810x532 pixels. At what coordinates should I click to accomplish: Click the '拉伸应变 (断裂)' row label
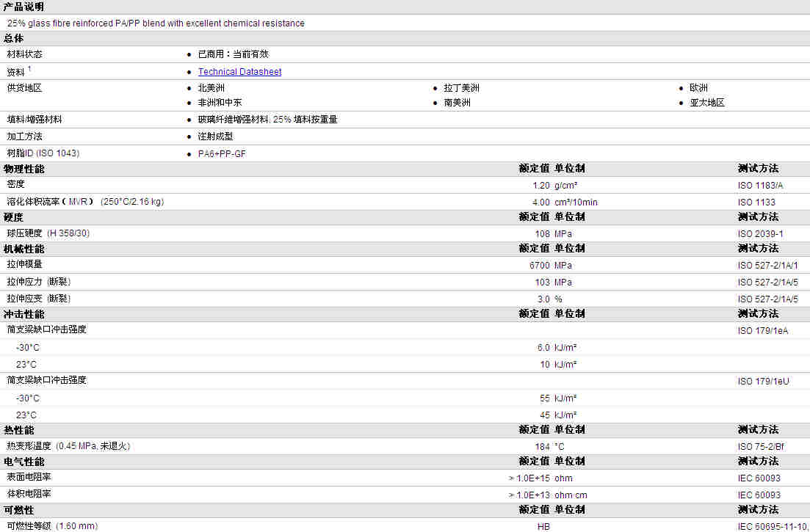click(x=39, y=298)
